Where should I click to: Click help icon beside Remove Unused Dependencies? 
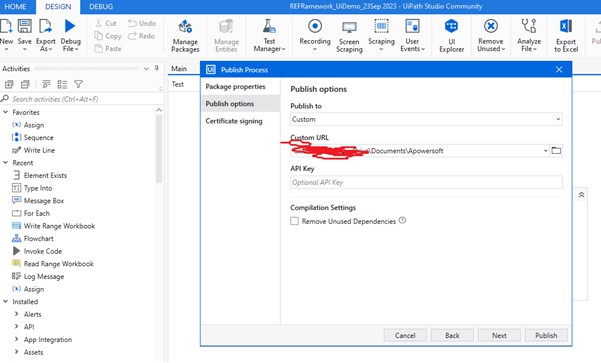pyautogui.click(x=402, y=220)
